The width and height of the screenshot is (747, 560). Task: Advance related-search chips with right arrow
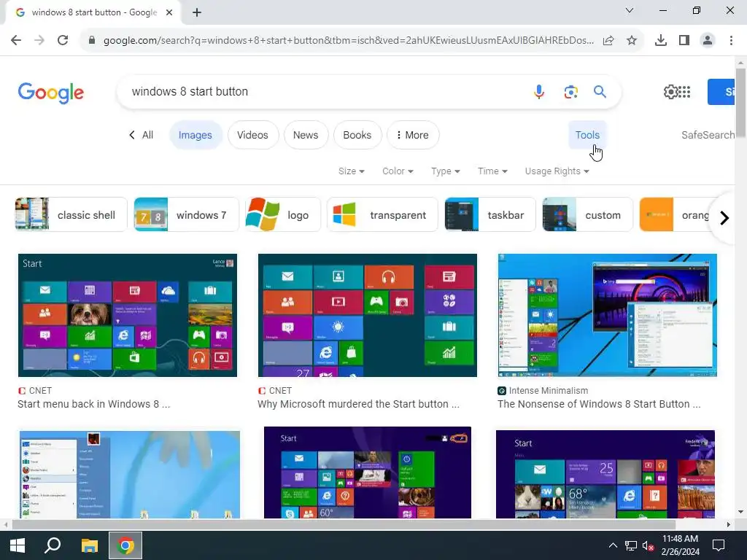coord(724,218)
